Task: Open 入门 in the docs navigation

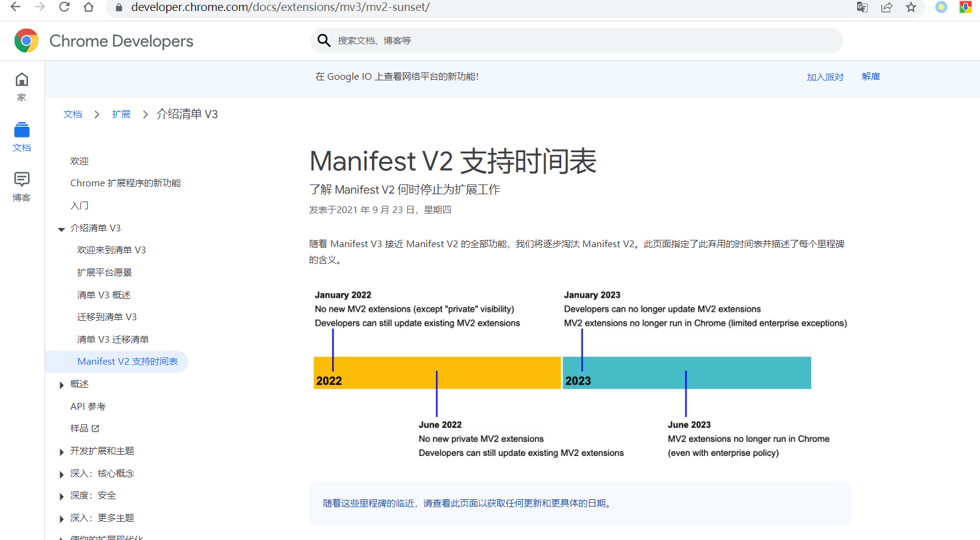Action: pos(79,206)
